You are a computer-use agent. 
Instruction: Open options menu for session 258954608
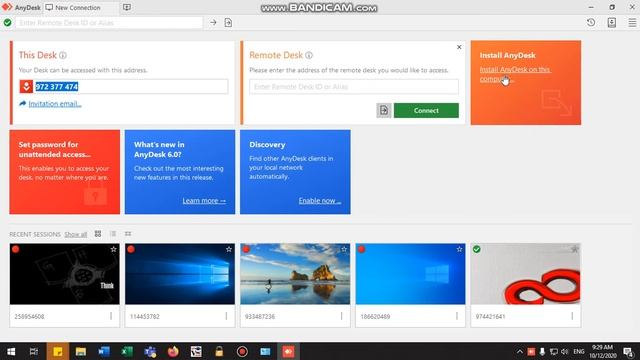(111, 316)
